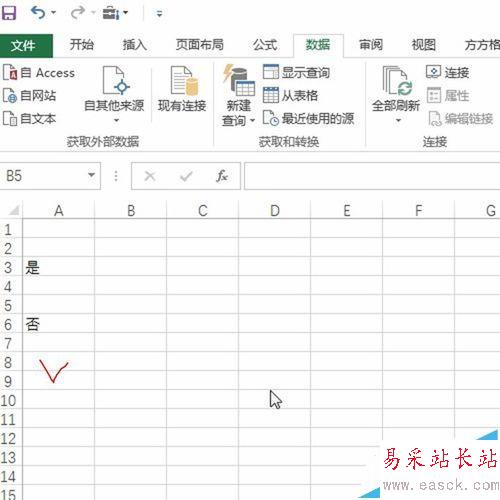The image size is (500, 500).
Task: Import data using 自网站
Action: pos(29,96)
